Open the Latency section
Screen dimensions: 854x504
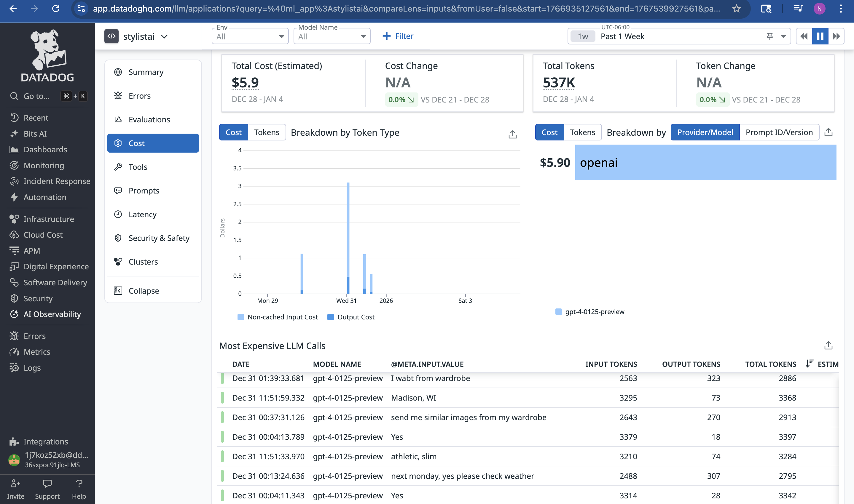(142, 214)
